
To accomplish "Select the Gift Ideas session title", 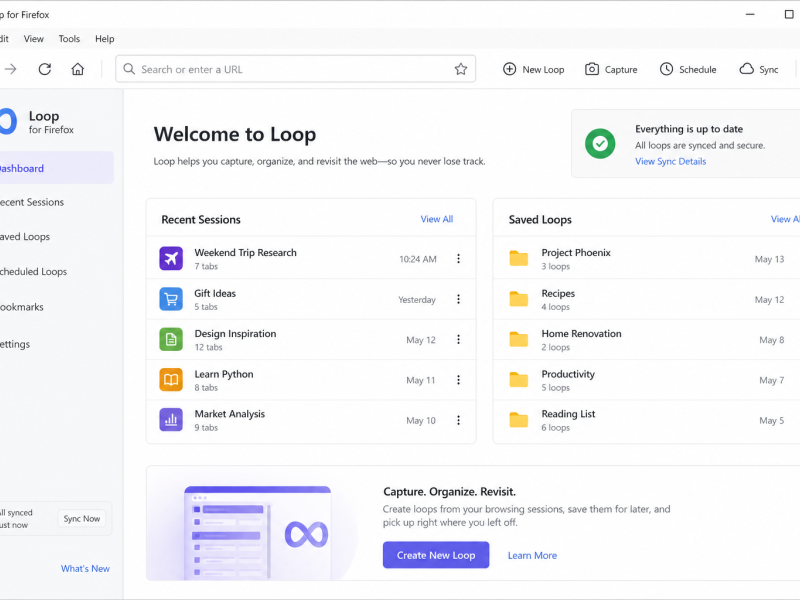I will 215,293.
